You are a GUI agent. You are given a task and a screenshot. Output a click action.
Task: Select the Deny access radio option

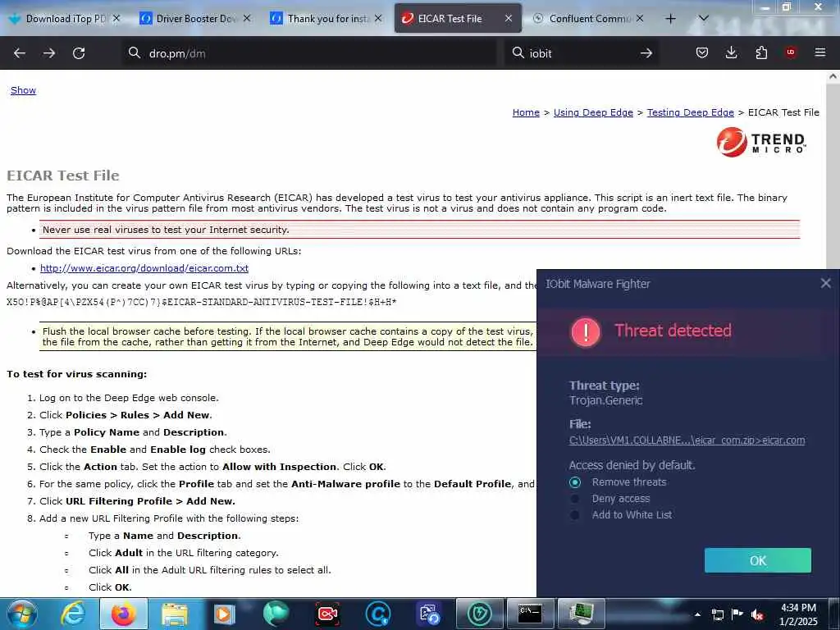575,499
